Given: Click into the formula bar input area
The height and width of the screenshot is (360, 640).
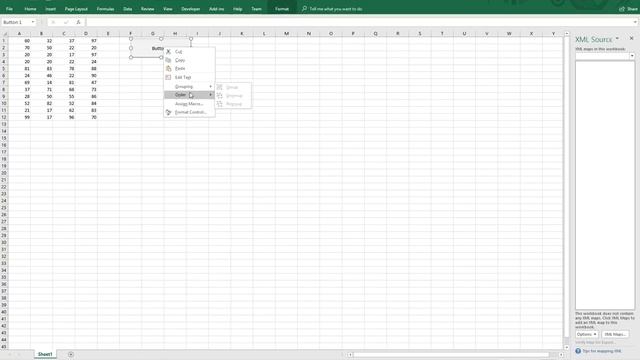Looking at the screenshot, I should tap(359, 22).
